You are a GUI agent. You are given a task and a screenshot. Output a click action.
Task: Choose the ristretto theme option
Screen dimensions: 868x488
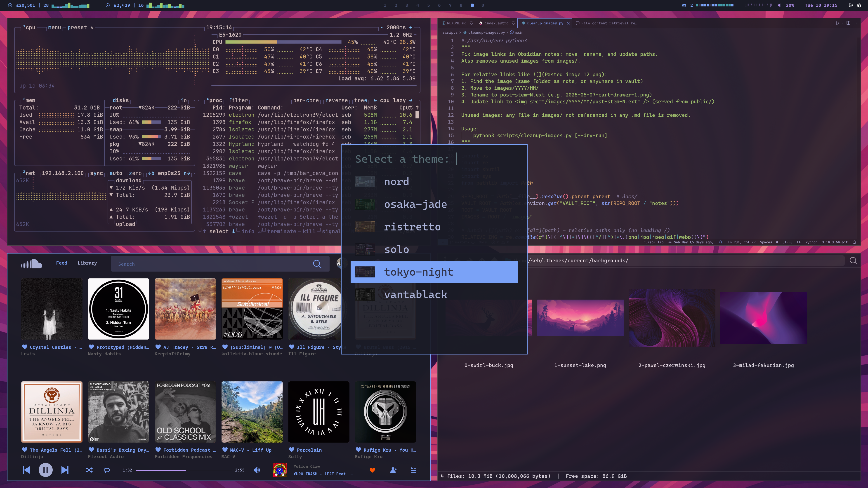412,227
